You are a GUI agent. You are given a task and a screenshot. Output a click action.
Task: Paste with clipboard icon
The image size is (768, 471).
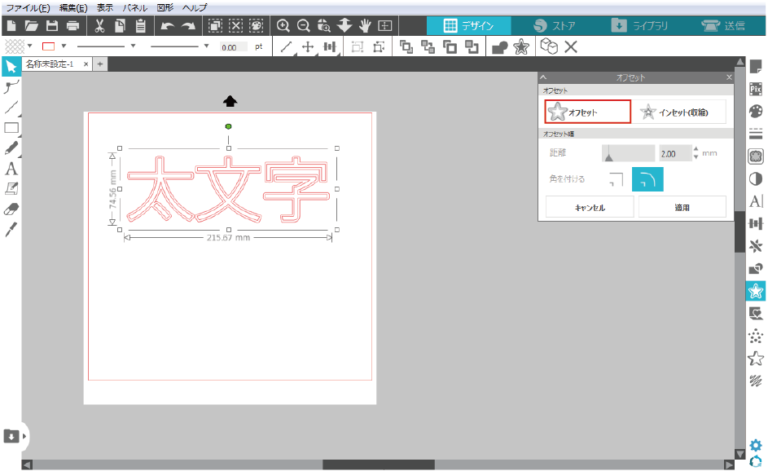(x=141, y=26)
